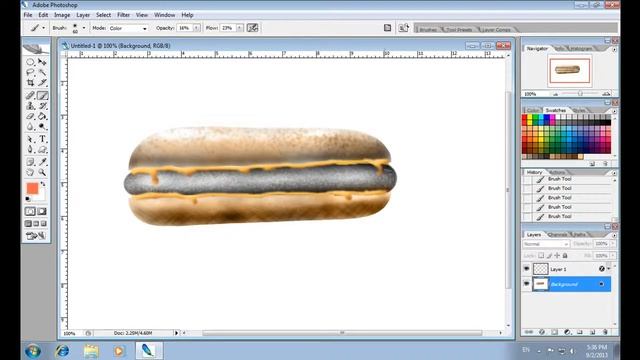The image size is (640, 360).
Task: Open Flow slider arrow in options bar
Action: point(240,28)
